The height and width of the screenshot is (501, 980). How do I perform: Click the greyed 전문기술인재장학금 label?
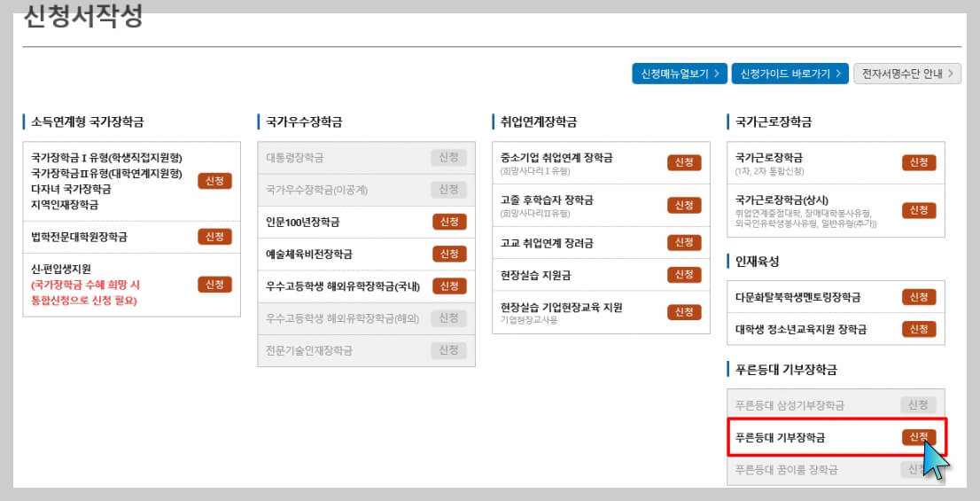pyautogui.click(x=308, y=350)
